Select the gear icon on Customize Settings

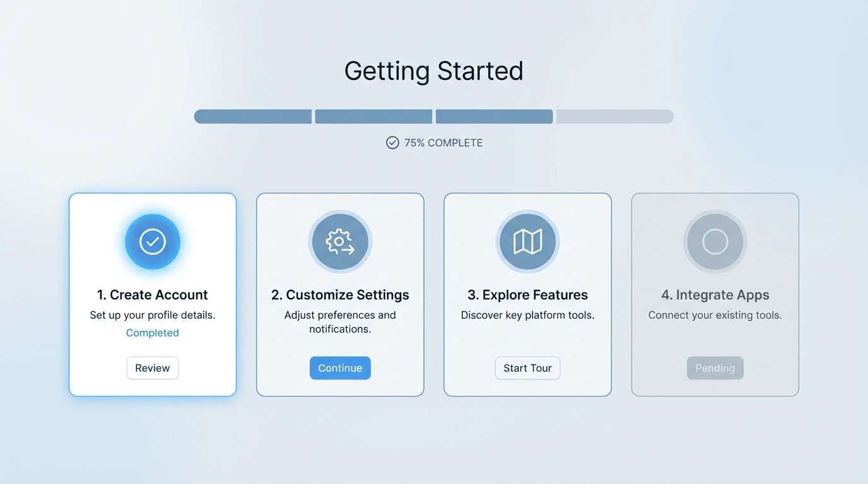(x=340, y=241)
